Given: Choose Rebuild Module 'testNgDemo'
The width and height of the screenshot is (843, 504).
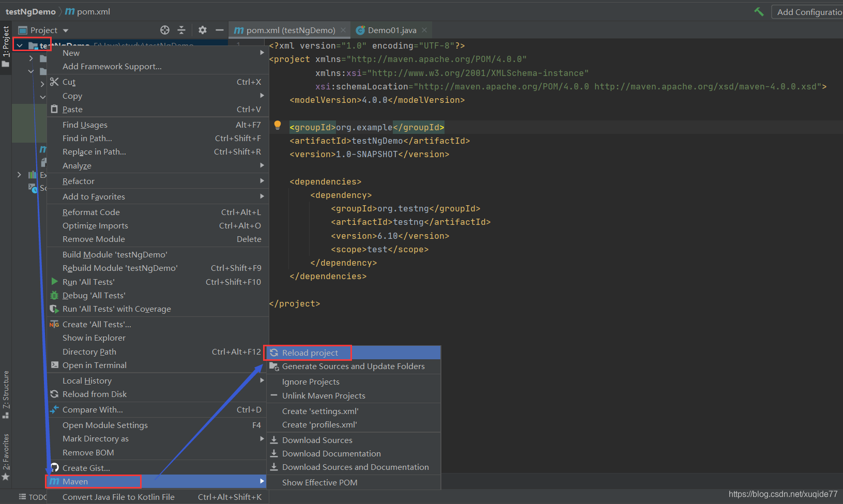Looking at the screenshot, I should point(158,268).
